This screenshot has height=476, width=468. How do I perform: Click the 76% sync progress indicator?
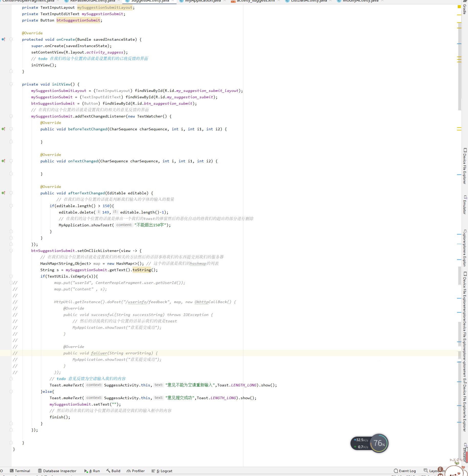pyautogui.click(x=379, y=443)
